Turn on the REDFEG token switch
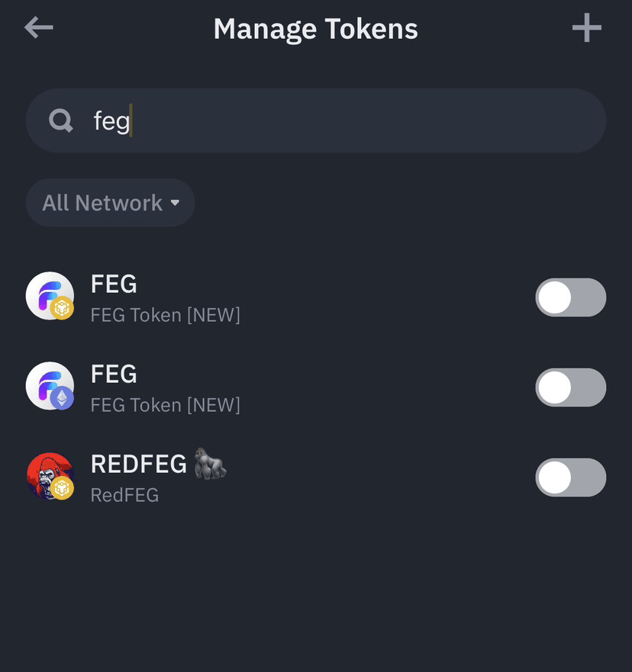632x672 pixels. point(571,477)
